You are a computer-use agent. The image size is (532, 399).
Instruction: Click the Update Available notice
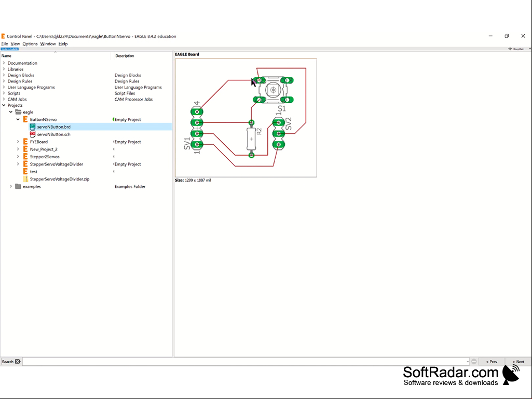[10, 49]
